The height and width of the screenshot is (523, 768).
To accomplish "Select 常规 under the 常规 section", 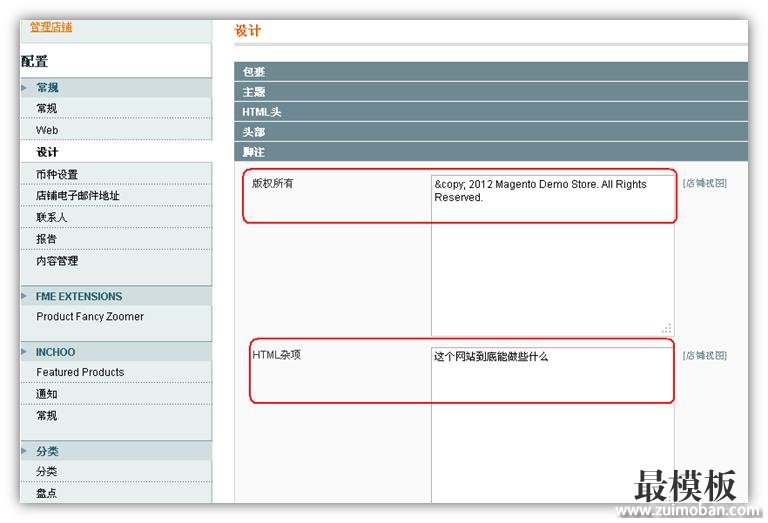I will [x=47, y=109].
